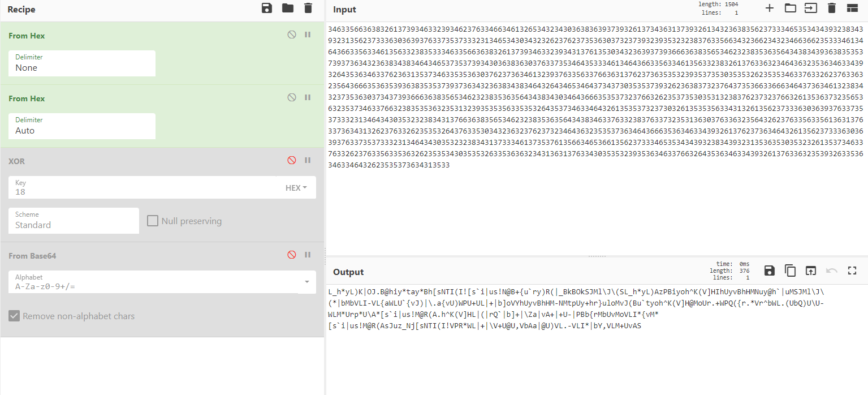Screen dimensions: 868x395
Task: Set breakpoint on From Base64 operation
Action: [308, 255]
